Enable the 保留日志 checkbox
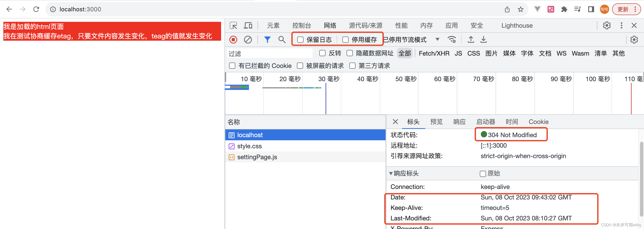 coord(300,40)
